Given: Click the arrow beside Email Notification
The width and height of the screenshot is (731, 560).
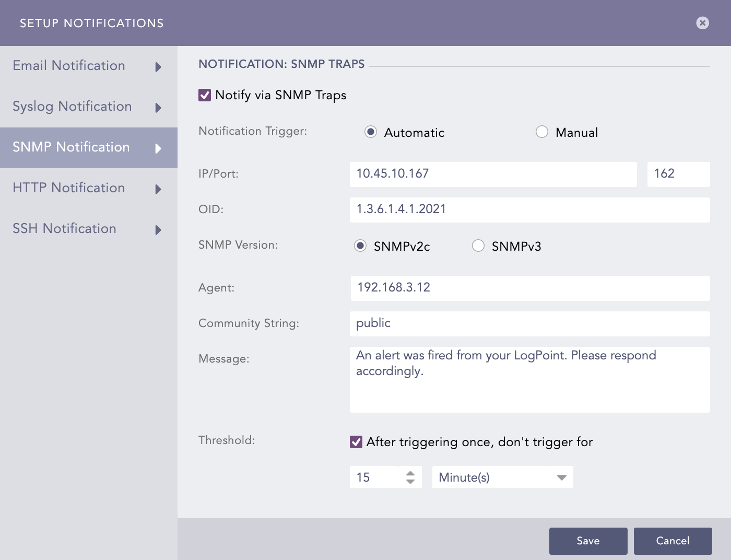Looking at the screenshot, I should coord(158,67).
